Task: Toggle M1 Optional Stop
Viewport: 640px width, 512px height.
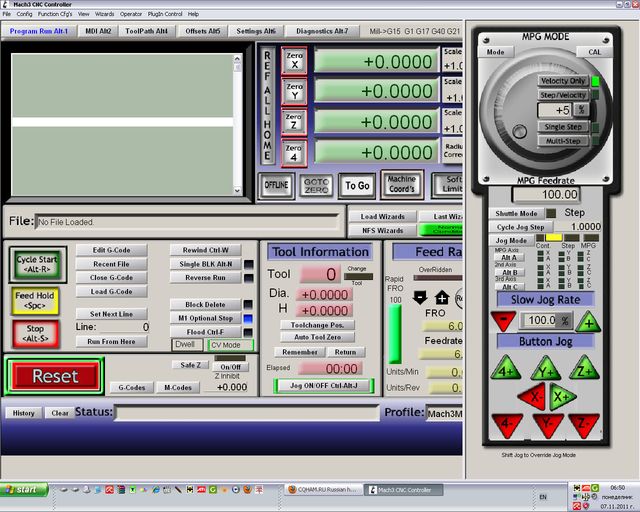Action: pos(204,318)
